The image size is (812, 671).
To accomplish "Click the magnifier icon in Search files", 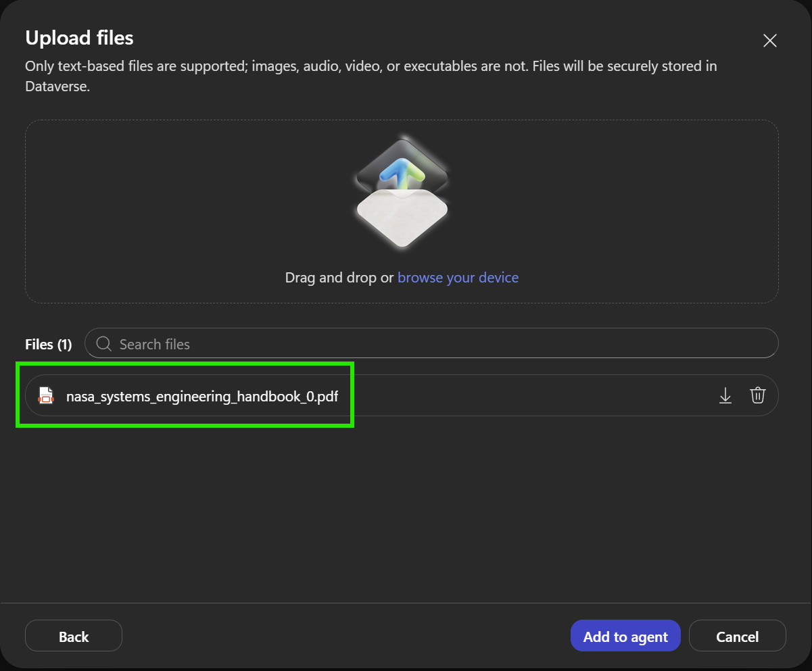I will click(x=104, y=344).
